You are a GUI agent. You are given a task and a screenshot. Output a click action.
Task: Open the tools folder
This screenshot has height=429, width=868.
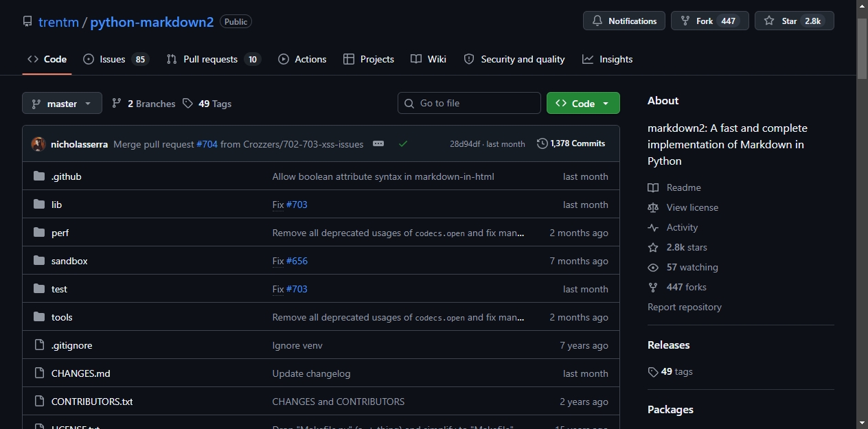tap(62, 317)
